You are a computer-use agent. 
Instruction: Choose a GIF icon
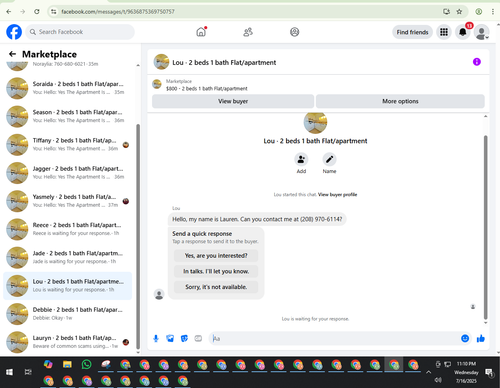(x=198, y=339)
